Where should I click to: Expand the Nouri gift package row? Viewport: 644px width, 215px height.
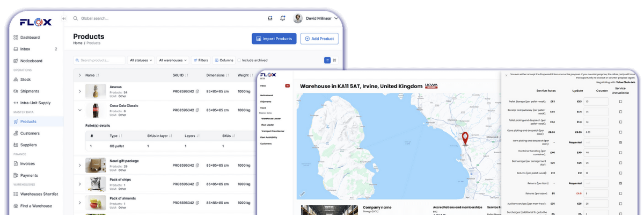tap(80, 165)
